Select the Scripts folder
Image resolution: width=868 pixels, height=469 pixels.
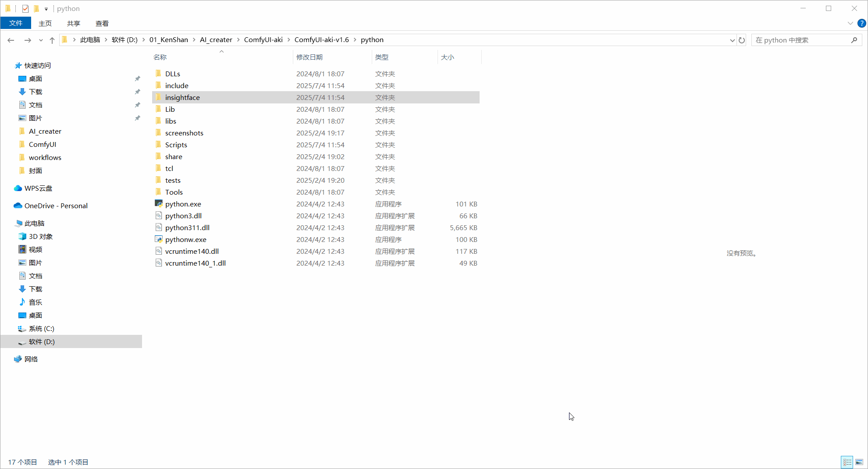pyautogui.click(x=176, y=145)
